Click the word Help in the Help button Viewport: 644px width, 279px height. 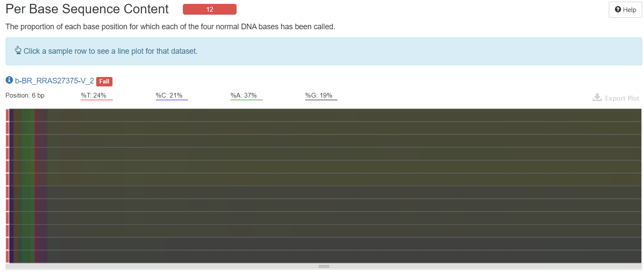629,10
